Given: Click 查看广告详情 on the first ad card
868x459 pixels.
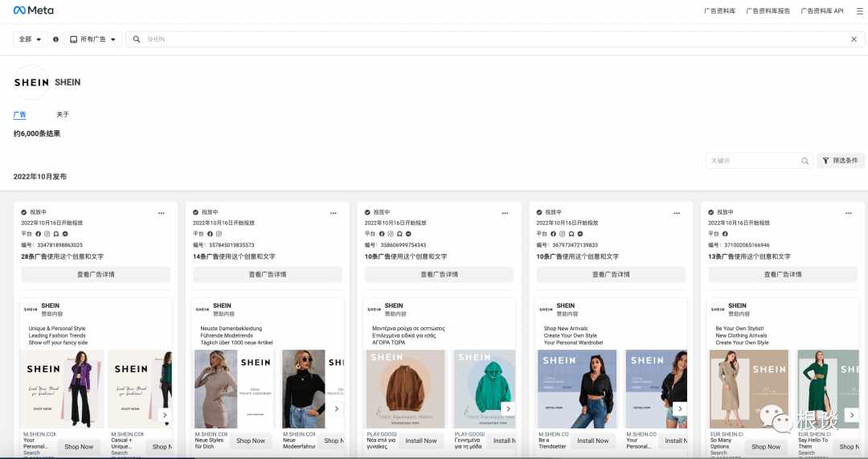Looking at the screenshot, I should (96, 274).
